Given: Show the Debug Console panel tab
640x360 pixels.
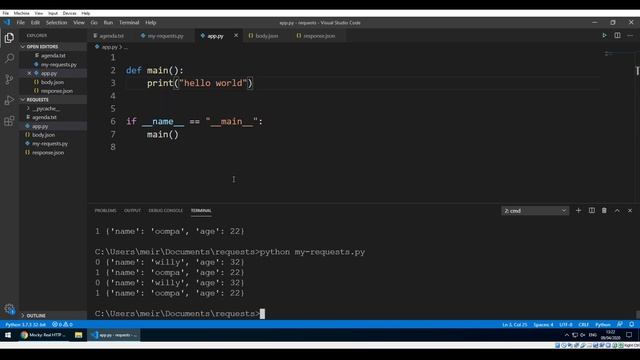Looking at the screenshot, I should coord(166,211).
